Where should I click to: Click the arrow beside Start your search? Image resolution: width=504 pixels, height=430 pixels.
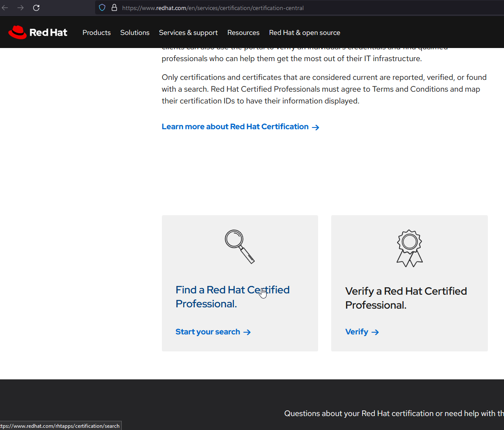pyautogui.click(x=247, y=332)
